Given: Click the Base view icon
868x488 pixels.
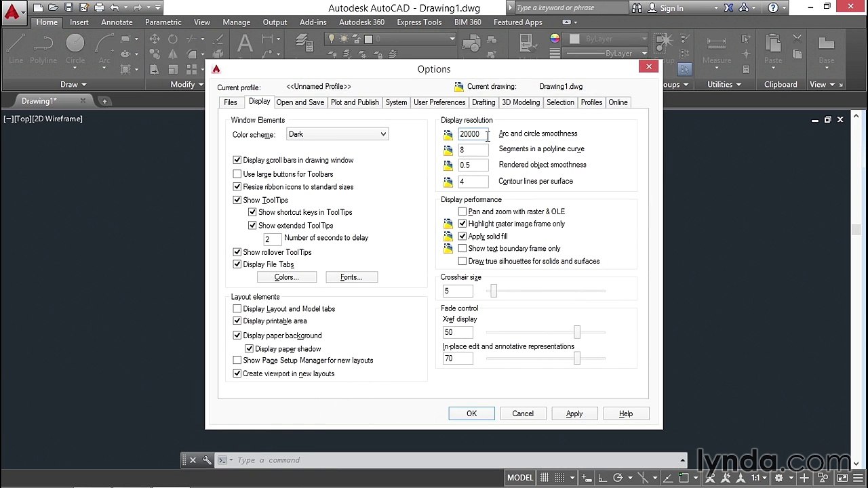Looking at the screenshot, I should [x=826, y=49].
